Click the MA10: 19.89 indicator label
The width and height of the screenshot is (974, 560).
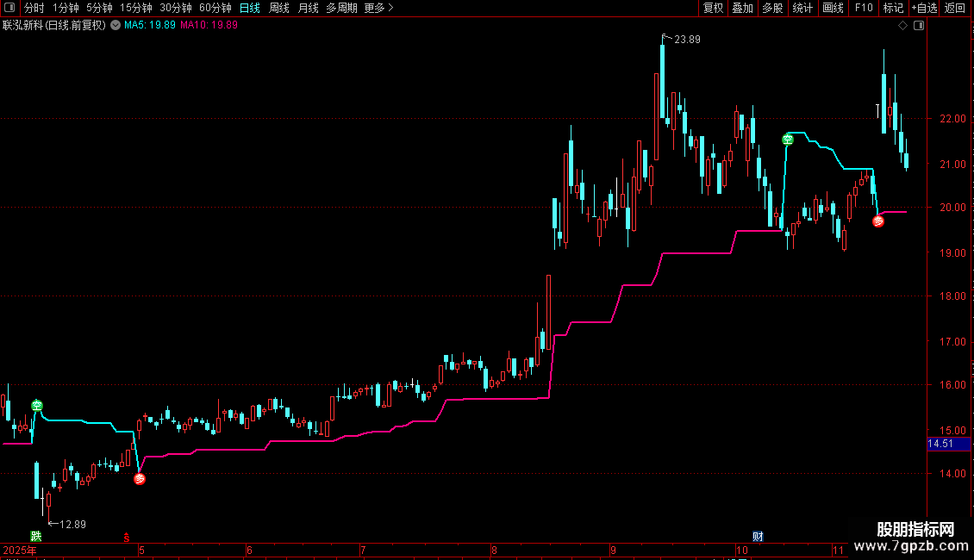pyautogui.click(x=209, y=26)
